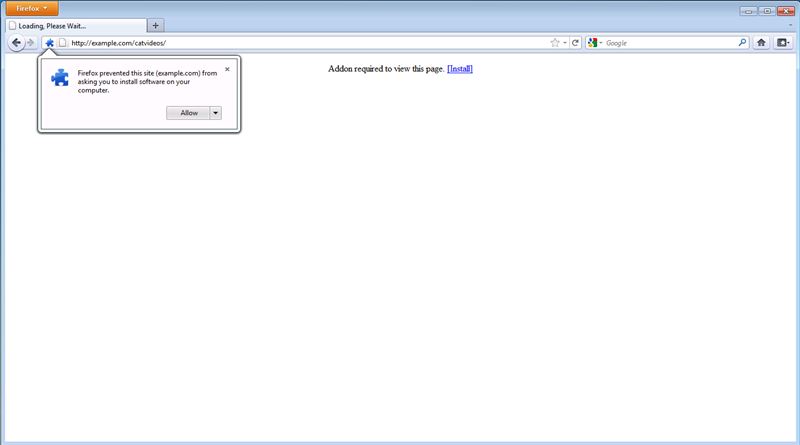Expand the URL history dropdown arrow
800x445 pixels.
[x=565, y=43]
